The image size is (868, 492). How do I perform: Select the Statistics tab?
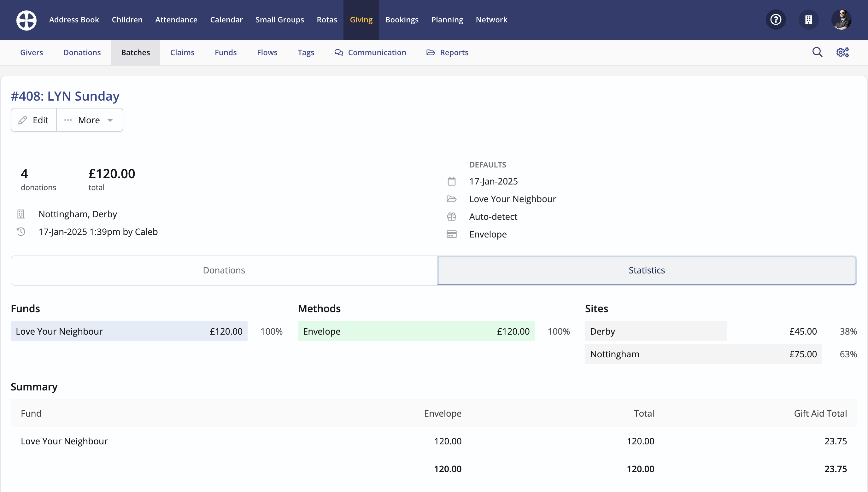point(646,270)
